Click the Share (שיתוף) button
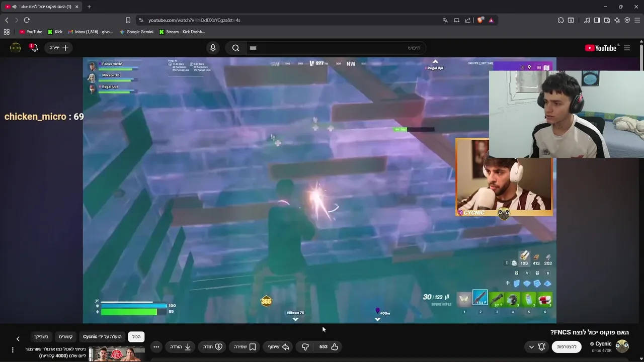The image size is (644, 362). 279,346
